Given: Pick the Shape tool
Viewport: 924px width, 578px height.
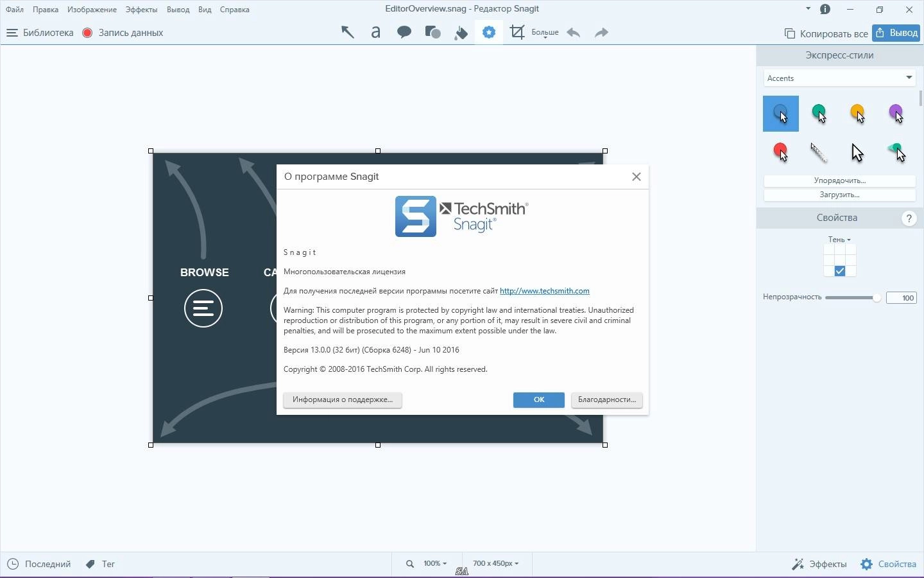Looking at the screenshot, I should coord(433,32).
